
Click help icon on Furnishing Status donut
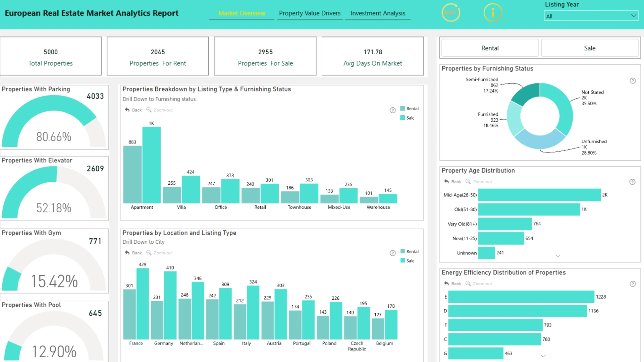click(633, 81)
